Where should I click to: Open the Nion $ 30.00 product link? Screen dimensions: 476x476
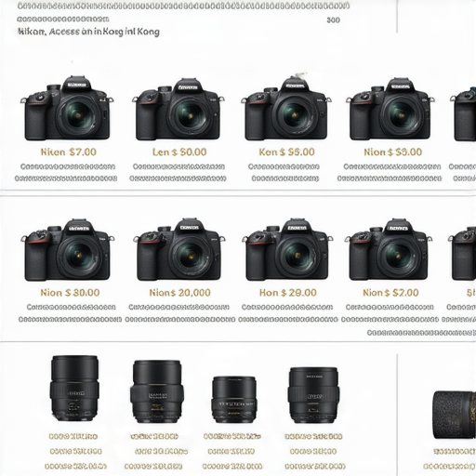(x=70, y=293)
